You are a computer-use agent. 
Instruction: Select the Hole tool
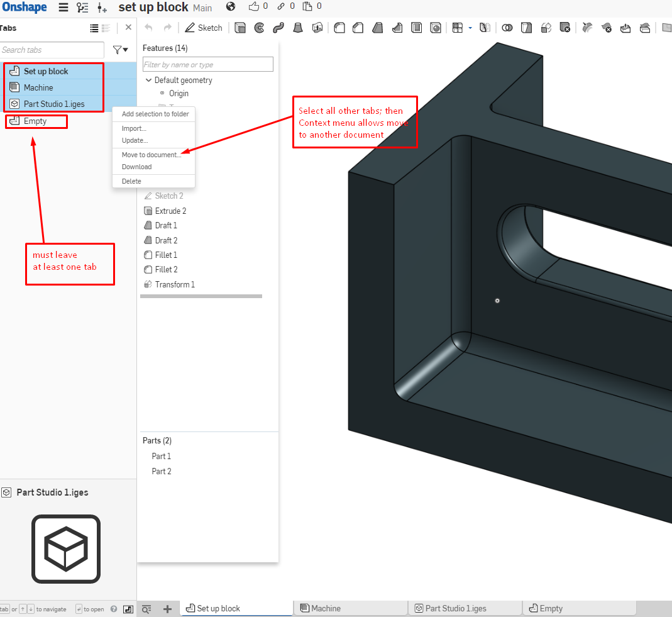coord(436,28)
